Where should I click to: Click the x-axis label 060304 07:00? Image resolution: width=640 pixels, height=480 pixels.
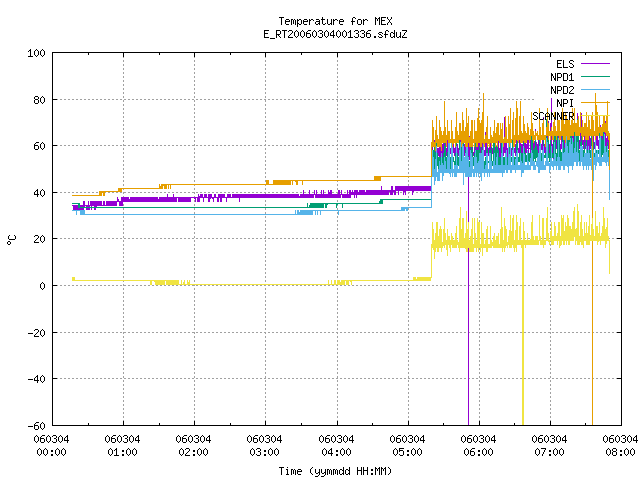pos(549,446)
